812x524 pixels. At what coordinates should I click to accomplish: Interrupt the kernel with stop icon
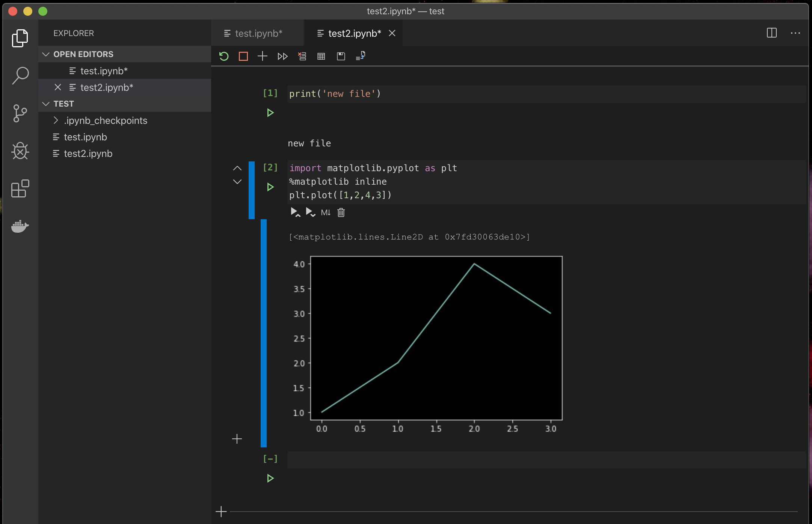pos(243,56)
